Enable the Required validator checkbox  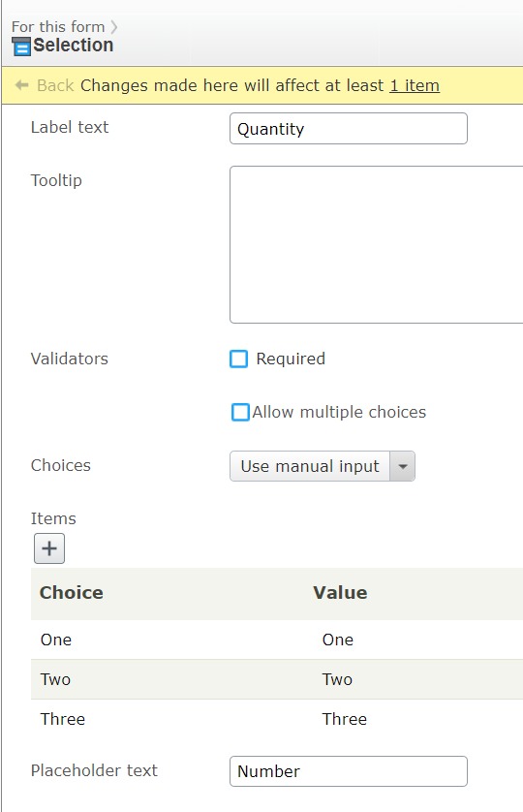[238, 359]
